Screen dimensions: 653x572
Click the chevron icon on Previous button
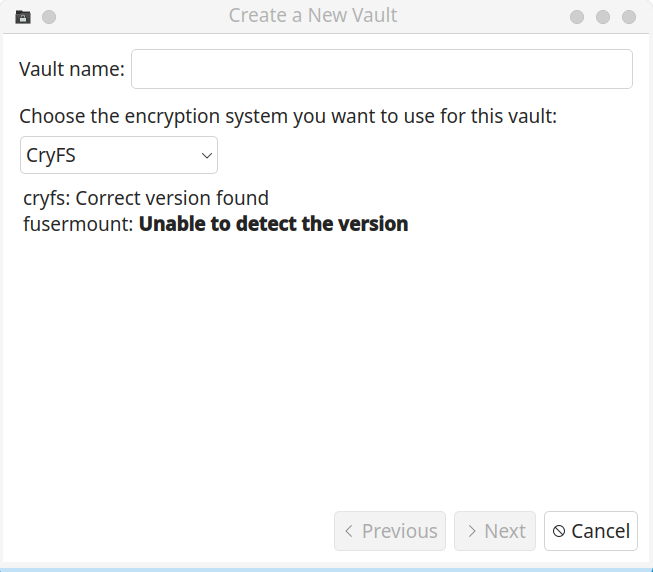[x=348, y=531]
